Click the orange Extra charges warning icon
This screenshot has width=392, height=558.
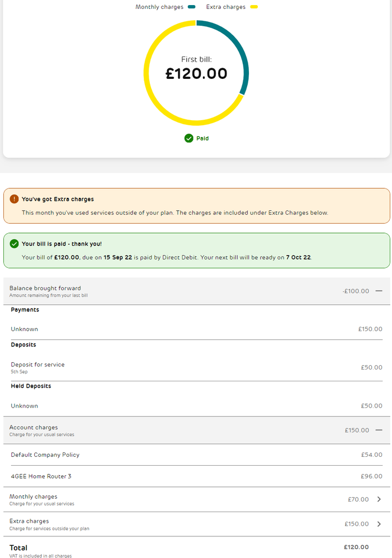coord(13,199)
